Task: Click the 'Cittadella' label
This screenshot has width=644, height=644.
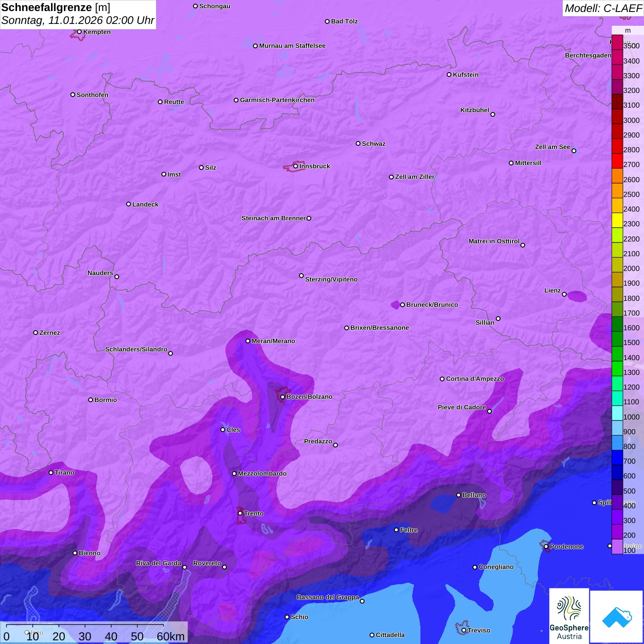Action: click(390, 635)
